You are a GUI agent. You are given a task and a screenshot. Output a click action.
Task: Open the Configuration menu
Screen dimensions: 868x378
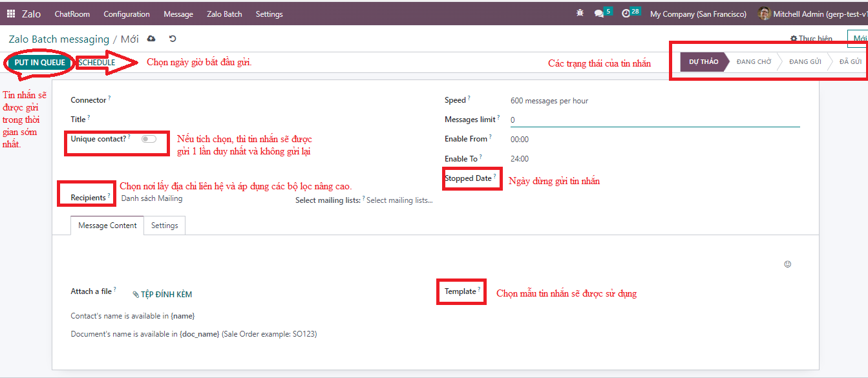[127, 14]
